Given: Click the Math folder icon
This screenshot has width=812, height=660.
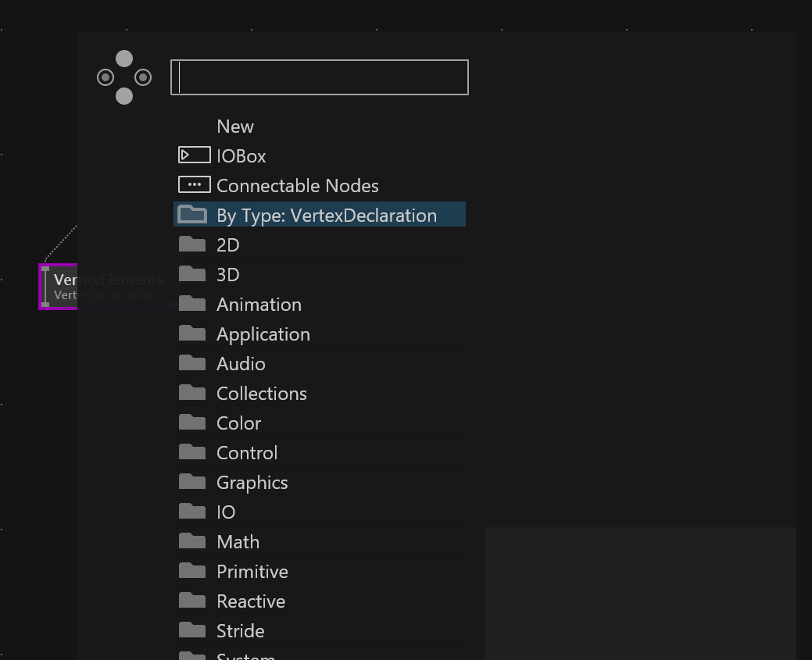Looking at the screenshot, I should coord(192,541).
